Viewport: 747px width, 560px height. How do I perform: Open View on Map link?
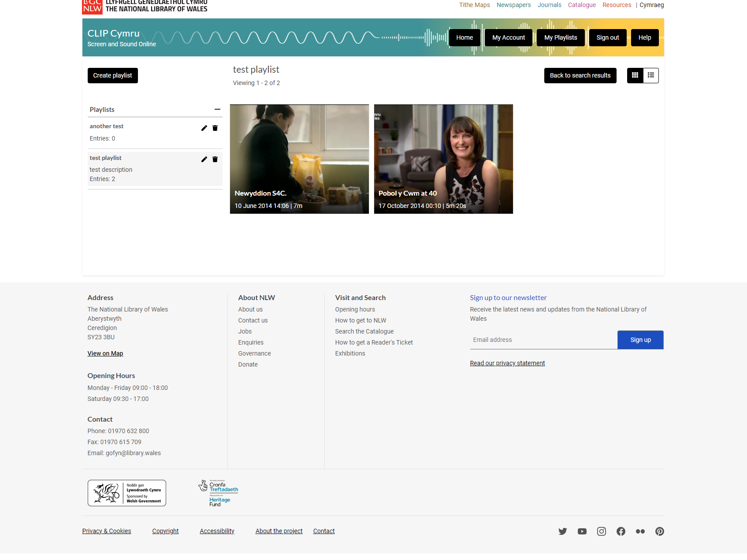(x=105, y=353)
